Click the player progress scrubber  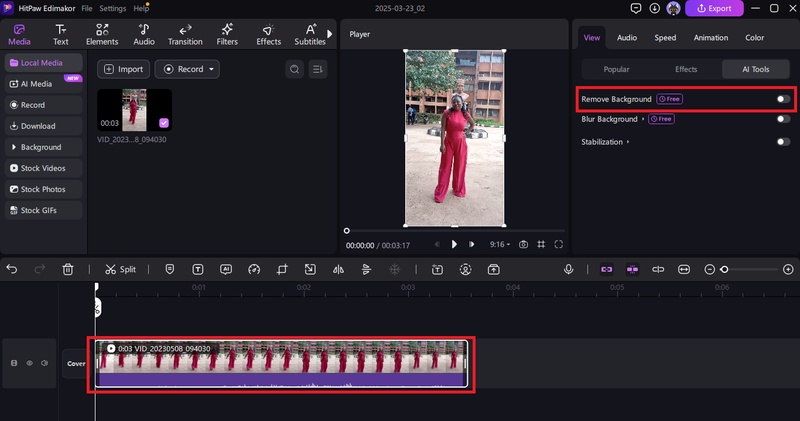(x=347, y=231)
